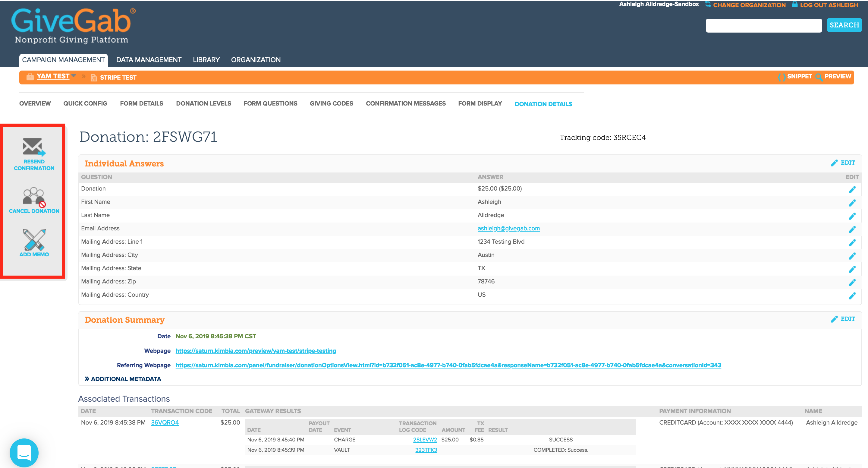Click the Snippet braces icon
Image resolution: width=868 pixels, height=468 pixels.
pyautogui.click(x=782, y=77)
